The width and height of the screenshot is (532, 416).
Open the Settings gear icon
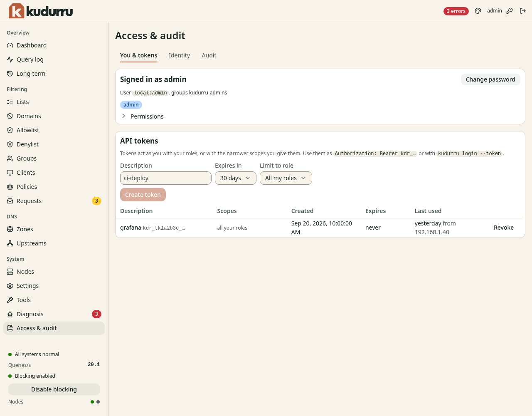coord(10,286)
